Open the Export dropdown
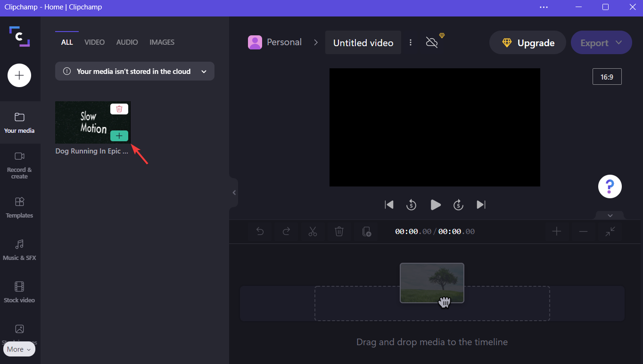This screenshot has width=643, height=364. [602, 42]
